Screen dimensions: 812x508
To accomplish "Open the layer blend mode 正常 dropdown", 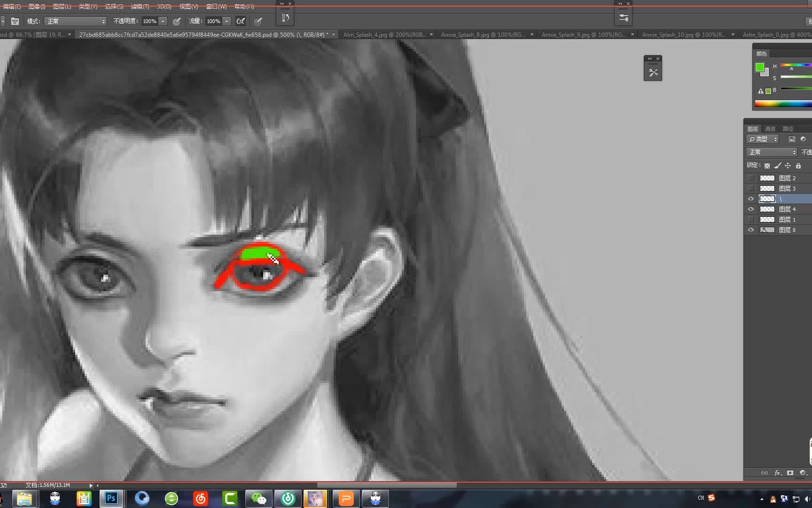I will [772, 152].
